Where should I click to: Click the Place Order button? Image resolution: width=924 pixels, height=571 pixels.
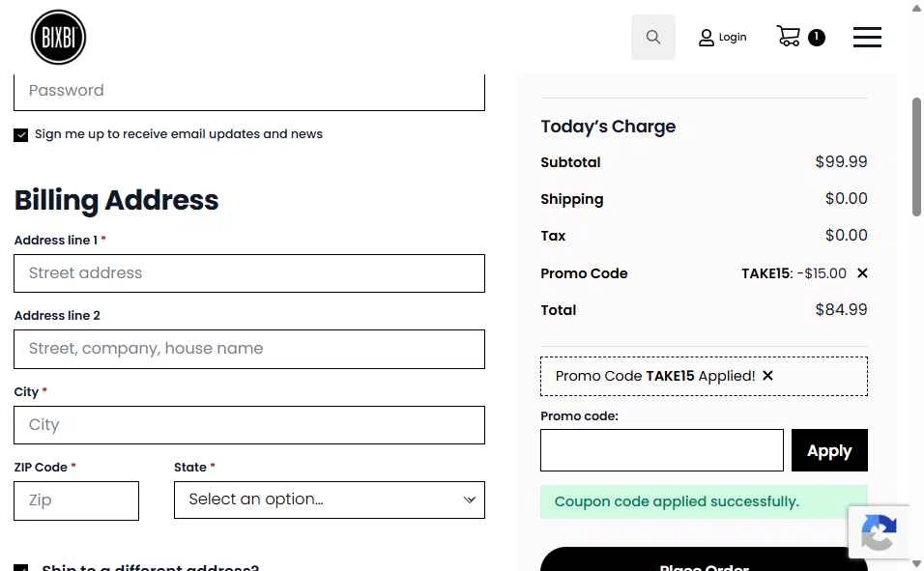[704, 560]
